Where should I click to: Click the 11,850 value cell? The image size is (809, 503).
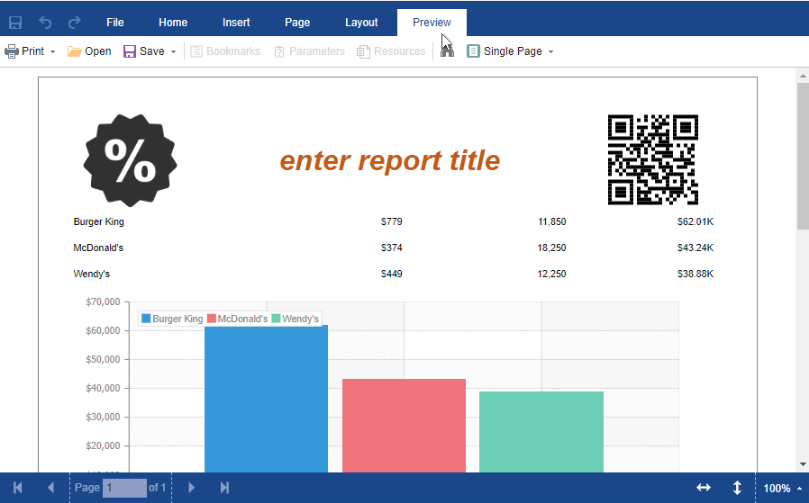pyautogui.click(x=552, y=221)
